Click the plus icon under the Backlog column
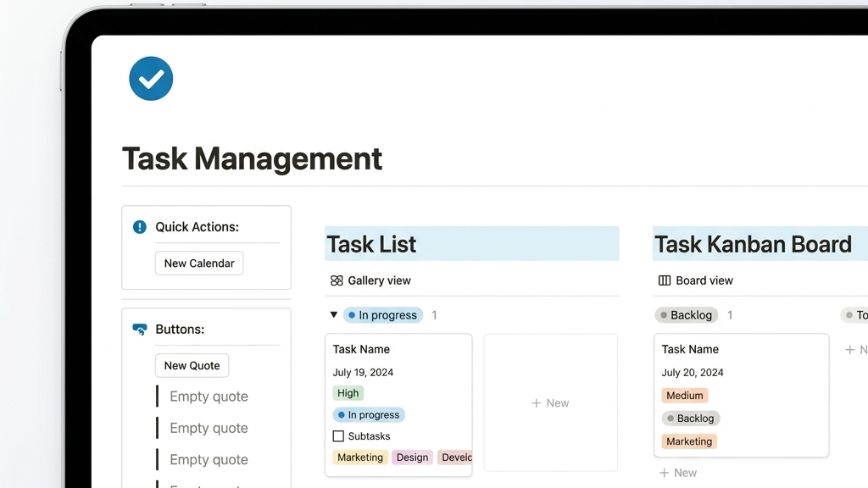This screenshot has height=488, width=868. coord(664,473)
